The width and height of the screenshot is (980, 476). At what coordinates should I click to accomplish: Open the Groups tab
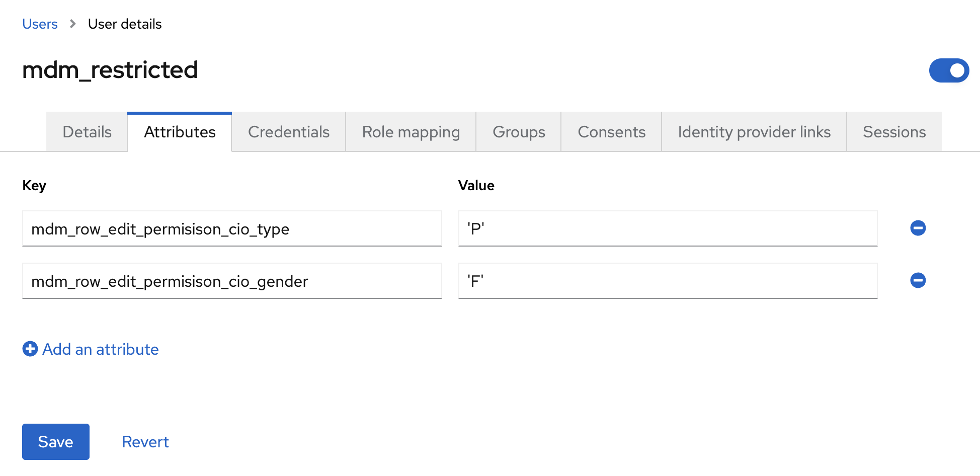[518, 132]
